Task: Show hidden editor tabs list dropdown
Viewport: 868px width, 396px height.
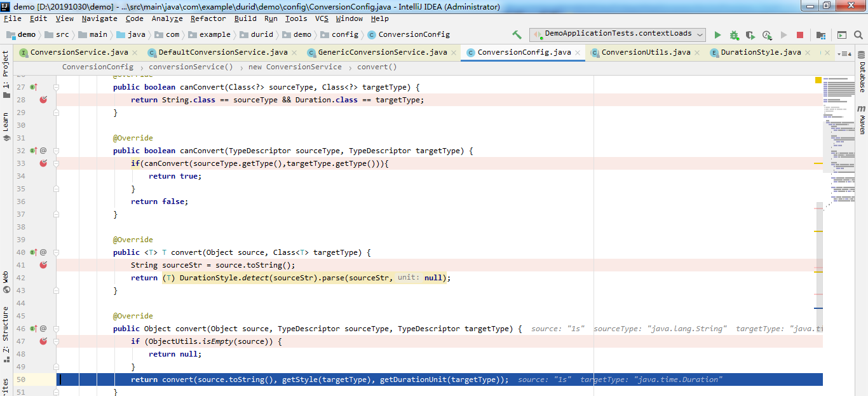Action: tap(844, 53)
